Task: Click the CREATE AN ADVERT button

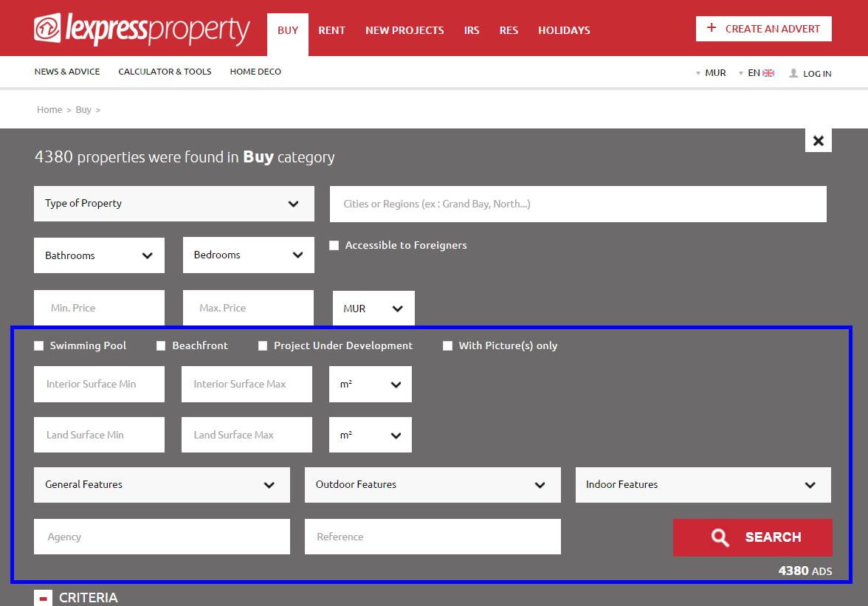Action: point(764,29)
